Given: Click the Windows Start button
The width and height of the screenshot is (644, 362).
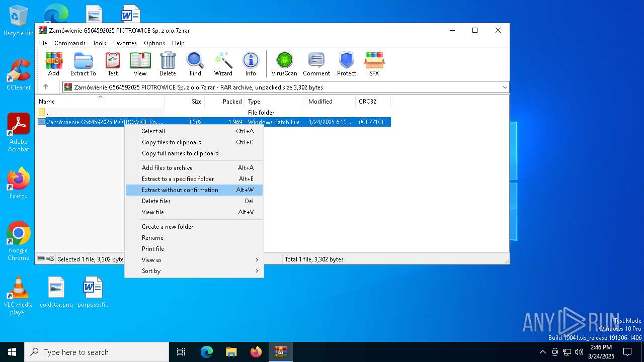Looking at the screenshot, I should 12,352.
